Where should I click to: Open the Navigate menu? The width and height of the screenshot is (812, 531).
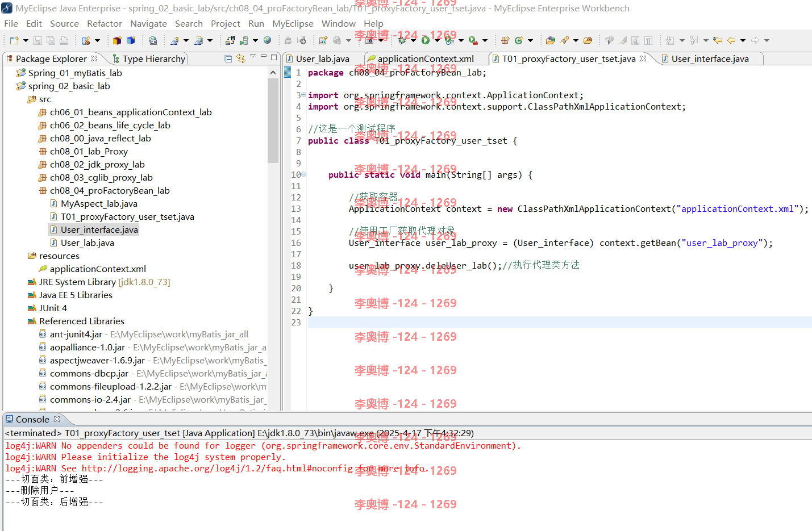point(148,23)
